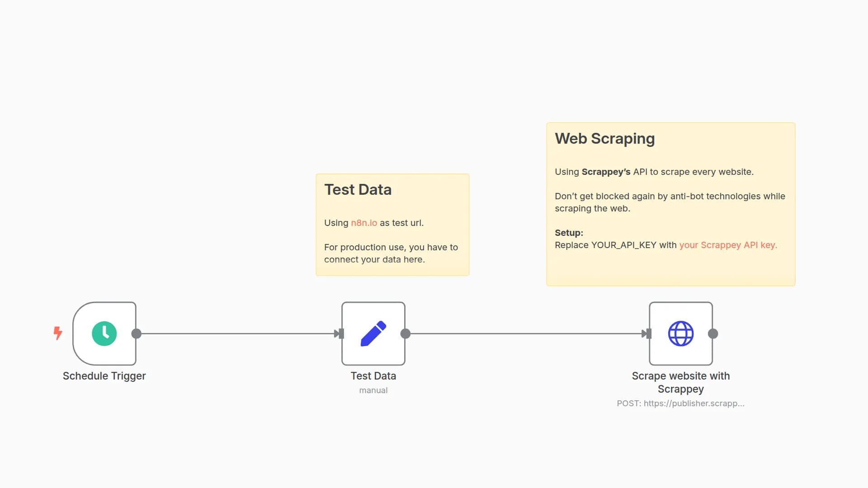Open the Scrappey globe HTTP node
The height and width of the screenshot is (488, 868).
point(681,333)
